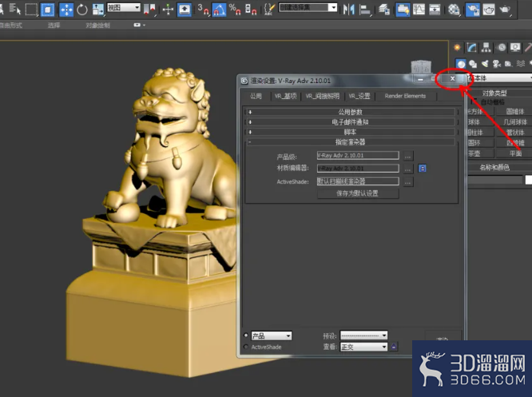Open Rendered Frame Window icon
Viewport: 532px width, 397px height.
pyautogui.click(x=489, y=10)
